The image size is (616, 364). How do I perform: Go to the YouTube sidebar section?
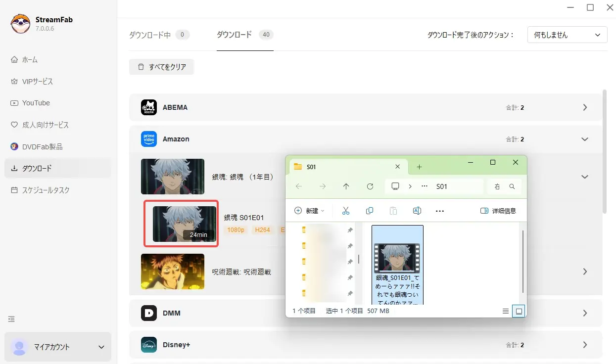click(x=58, y=103)
